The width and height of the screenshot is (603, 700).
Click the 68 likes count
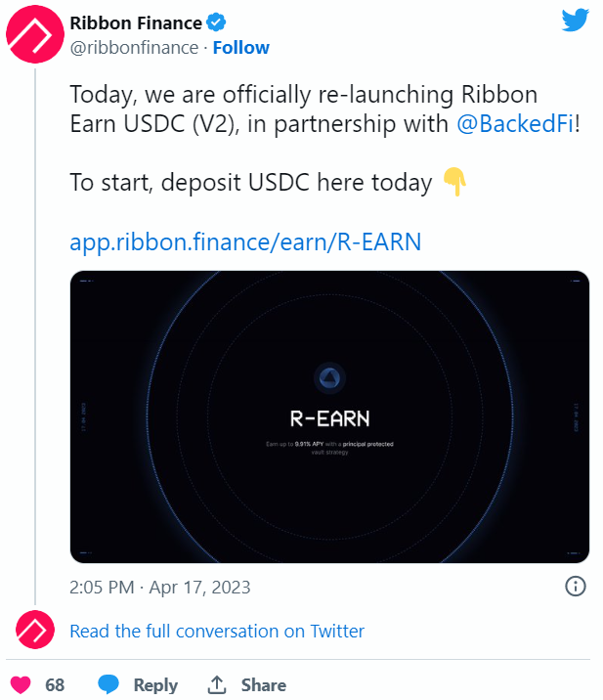coord(55,684)
